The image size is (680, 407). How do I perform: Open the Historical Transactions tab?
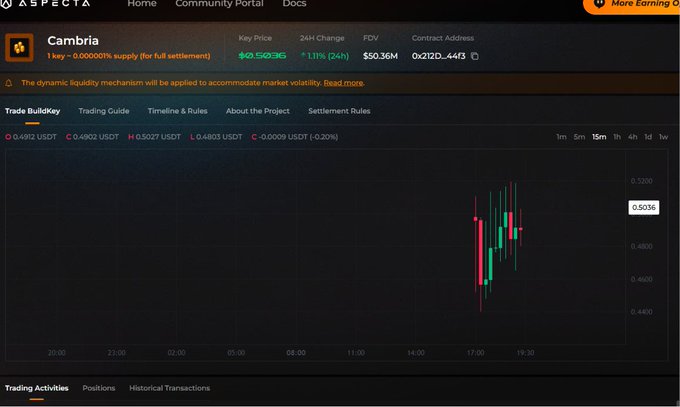click(170, 388)
